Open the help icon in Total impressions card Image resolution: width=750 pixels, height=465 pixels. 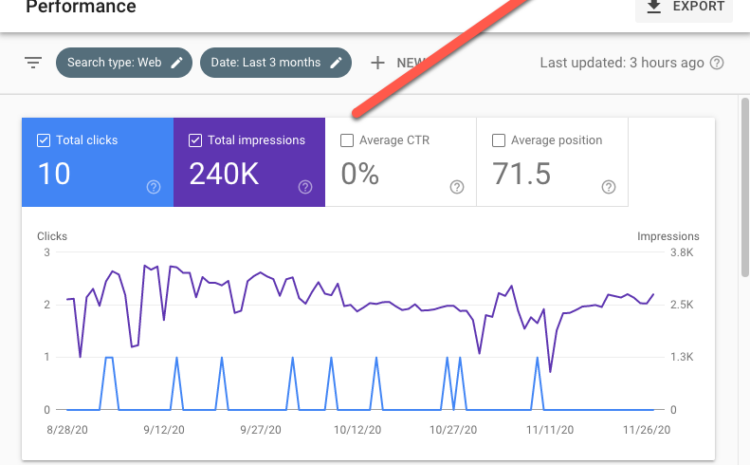305,187
